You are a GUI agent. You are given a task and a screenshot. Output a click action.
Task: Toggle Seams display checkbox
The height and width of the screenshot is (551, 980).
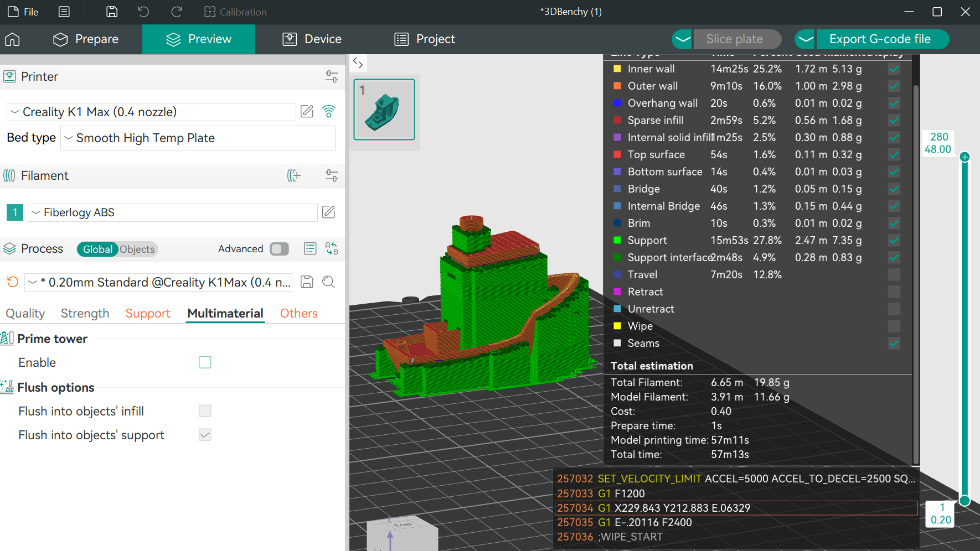(x=894, y=344)
